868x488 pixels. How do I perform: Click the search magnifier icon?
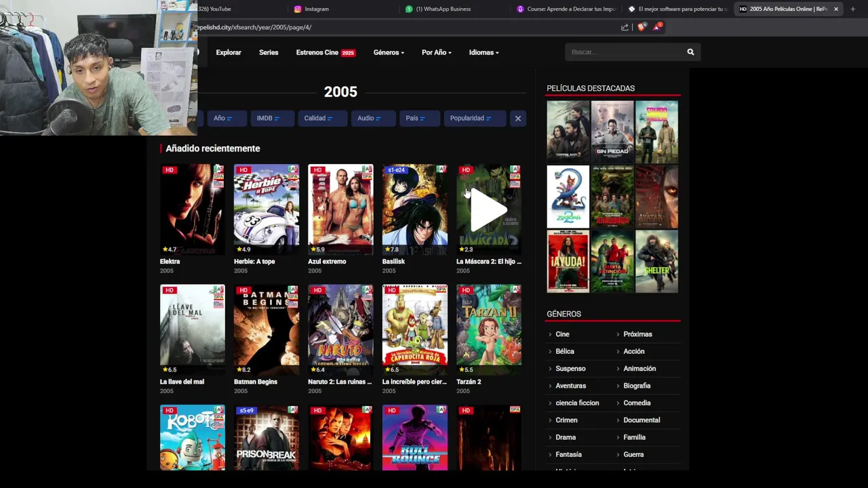pos(690,52)
